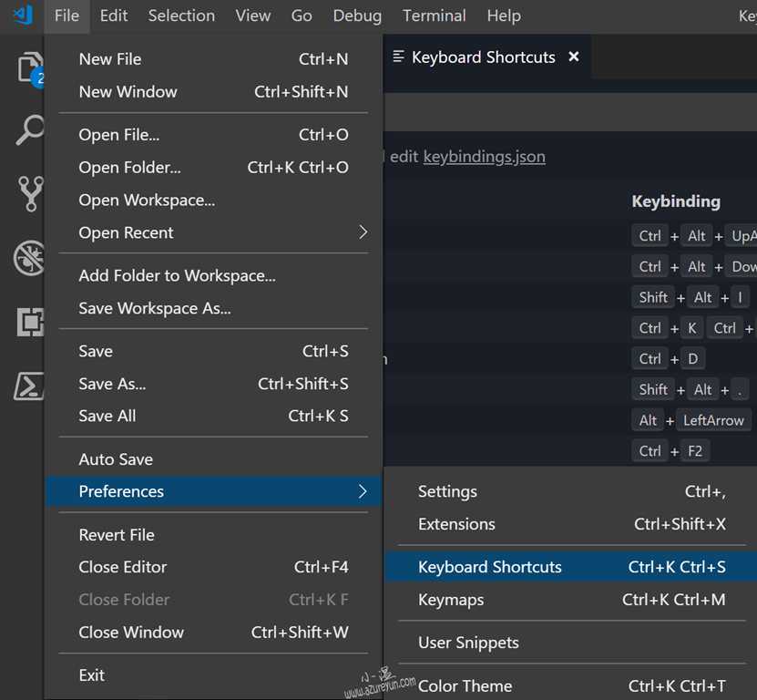The width and height of the screenshot is (757, 700).
Task: Click the File menu
Action: click(x=66, y=15)
